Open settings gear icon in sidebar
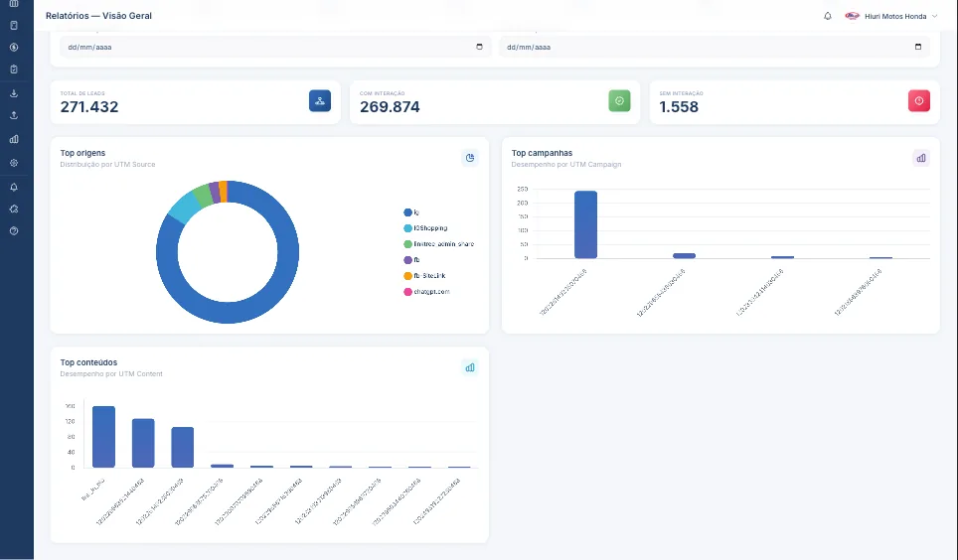The width and height of the screenshot is (958, 560). 14,163
